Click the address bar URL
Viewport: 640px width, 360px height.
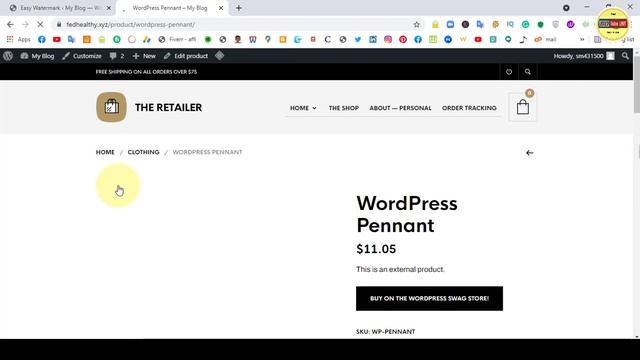point(131,24)
